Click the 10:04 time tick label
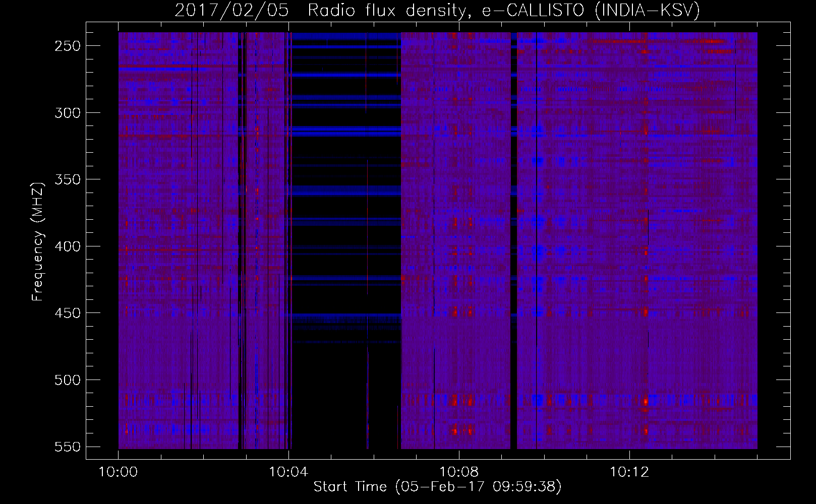 [x=288, y=472]
